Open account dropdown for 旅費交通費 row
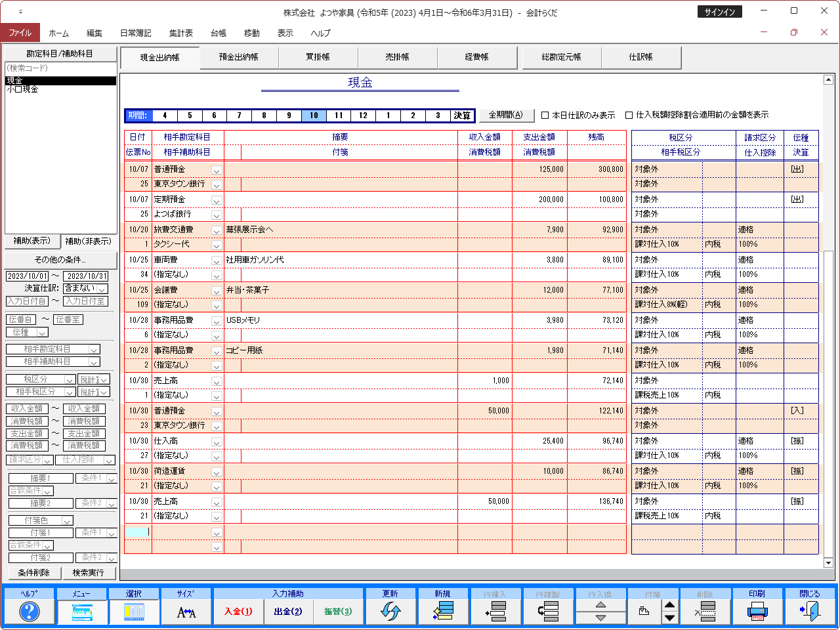Image resolution: width=840 pixels, height=630 pixels. [217, 230]
